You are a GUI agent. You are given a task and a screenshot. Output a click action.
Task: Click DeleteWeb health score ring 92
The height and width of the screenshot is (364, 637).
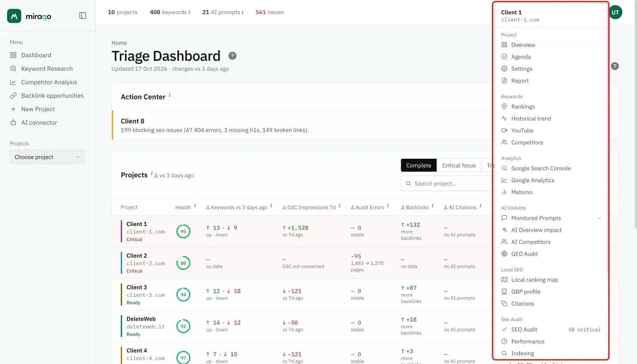click(x=183, y=326)
